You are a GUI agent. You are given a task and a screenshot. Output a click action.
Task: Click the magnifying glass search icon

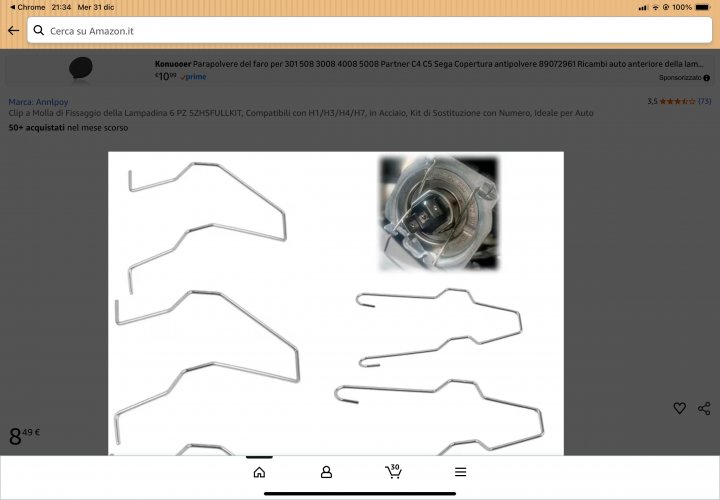pos(40,31)
